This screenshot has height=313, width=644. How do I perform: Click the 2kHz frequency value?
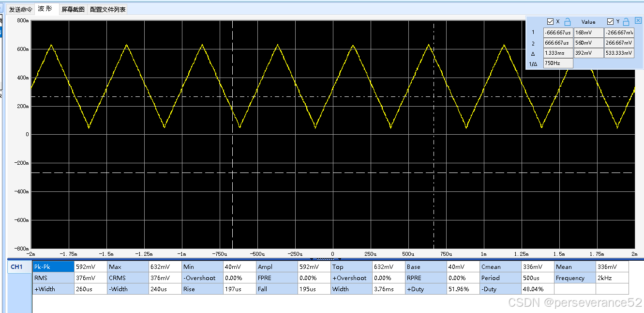tap(613, 278)
